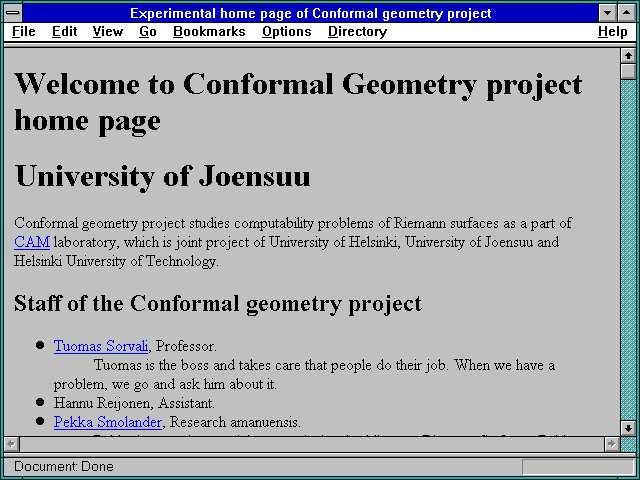Click the vertical scrollbar thumb
This screenshot has height=480, width=640.
point(628,71)
